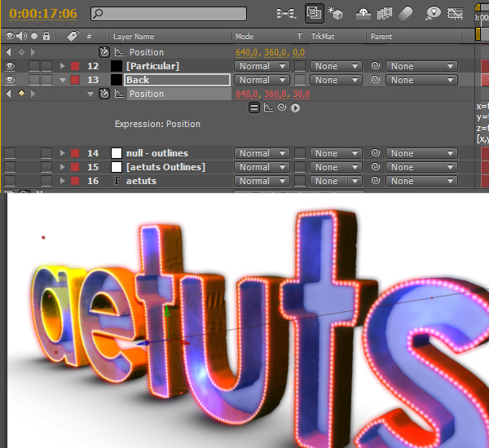
Task: Click parent pick whip for aetuts layer
Action: [376, 181]
